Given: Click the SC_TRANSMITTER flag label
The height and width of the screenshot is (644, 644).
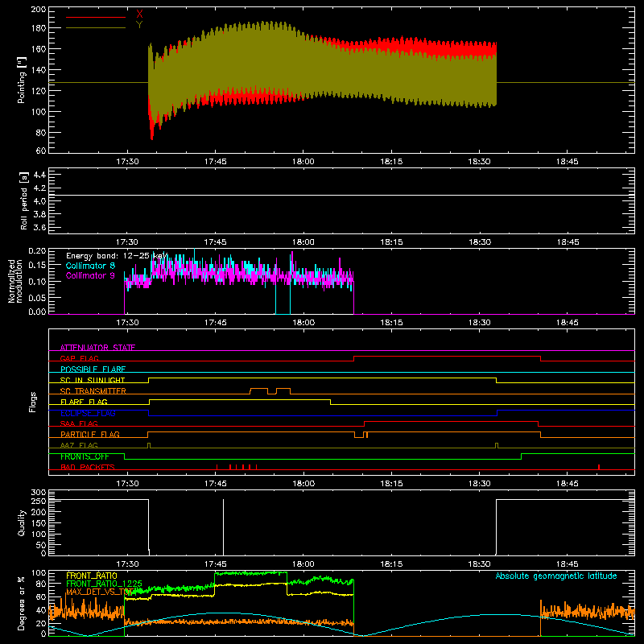Looking at the screenshot, I should tap(93, 391).
